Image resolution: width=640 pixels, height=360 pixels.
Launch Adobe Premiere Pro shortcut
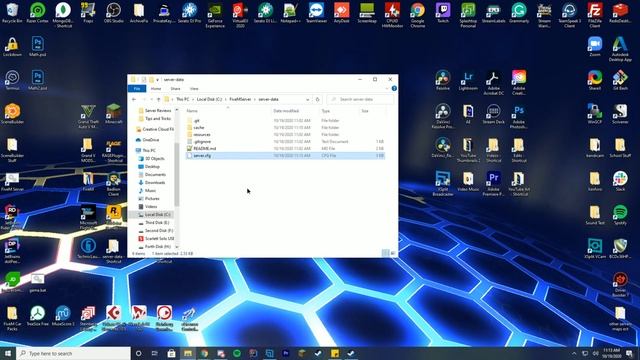click(x=493, y=184)
